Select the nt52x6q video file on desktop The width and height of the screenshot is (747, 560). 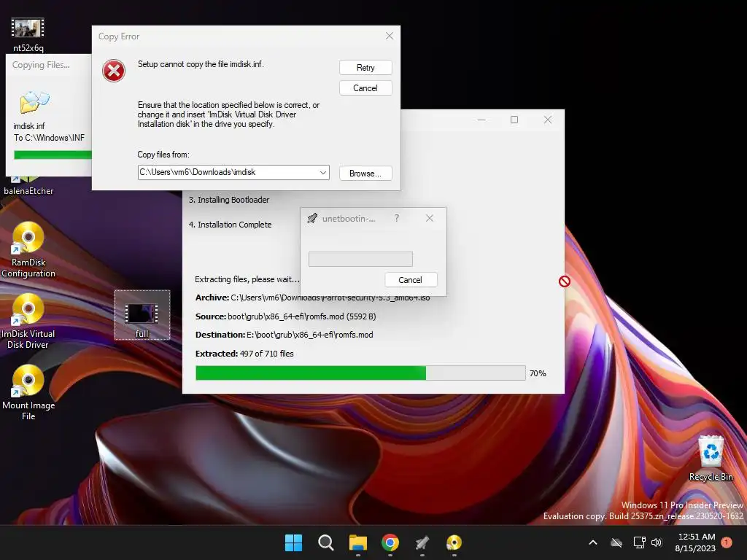coord(28,35)
